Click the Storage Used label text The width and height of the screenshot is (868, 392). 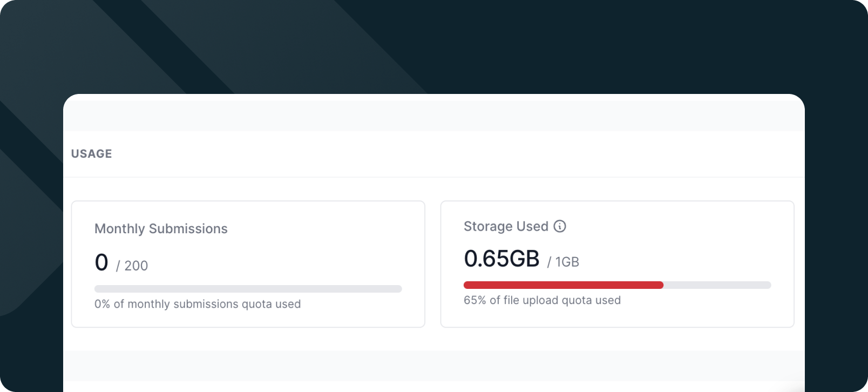tap(506, 226)
